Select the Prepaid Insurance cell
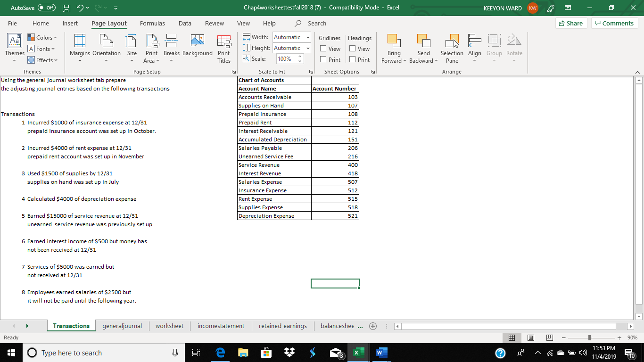 point(274,114)
